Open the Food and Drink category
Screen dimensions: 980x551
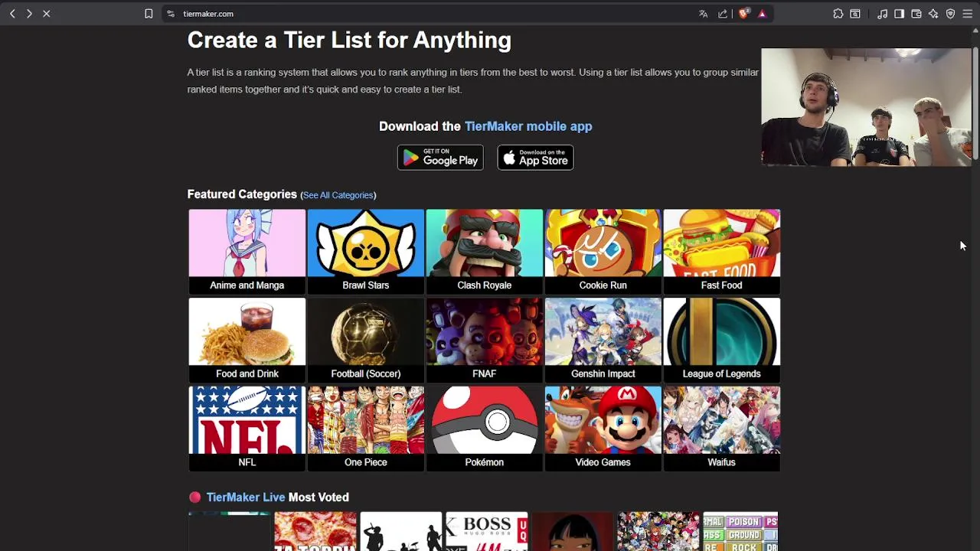247,340
